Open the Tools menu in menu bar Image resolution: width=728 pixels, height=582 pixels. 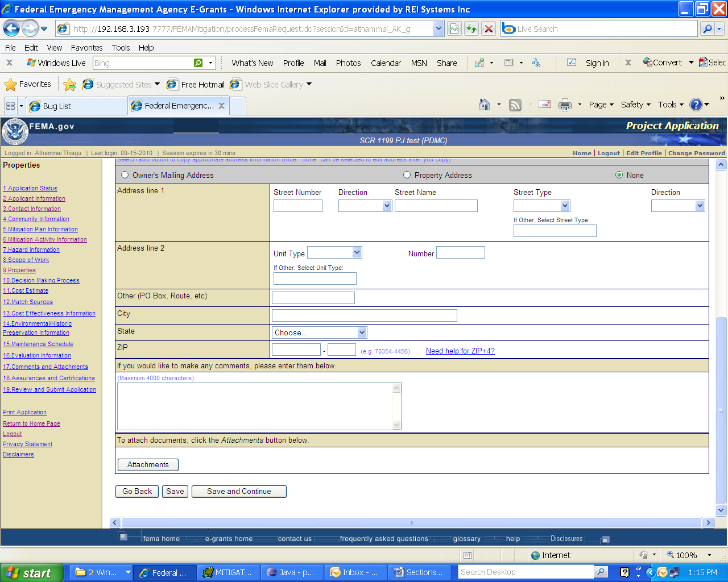point(121,48)
